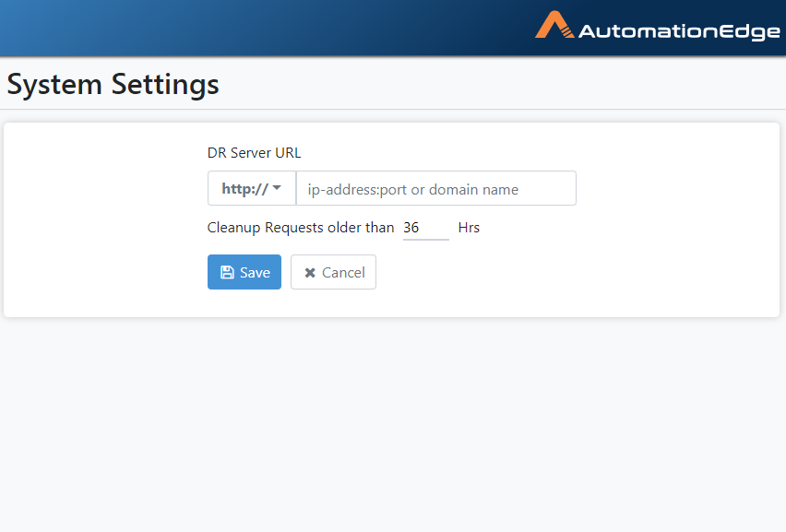Click the orange AutomationEdge logo icon
This screenshot has height=532, width=786.
click(x=554, y=25)
